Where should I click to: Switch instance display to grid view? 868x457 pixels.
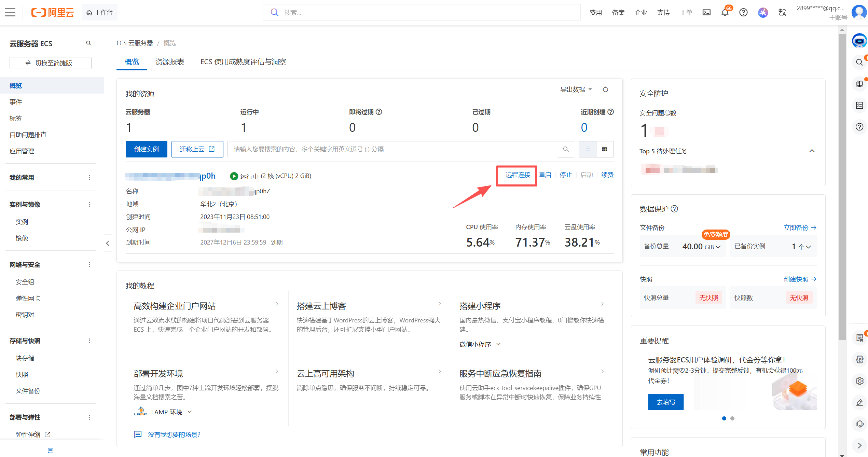[605, 149]
